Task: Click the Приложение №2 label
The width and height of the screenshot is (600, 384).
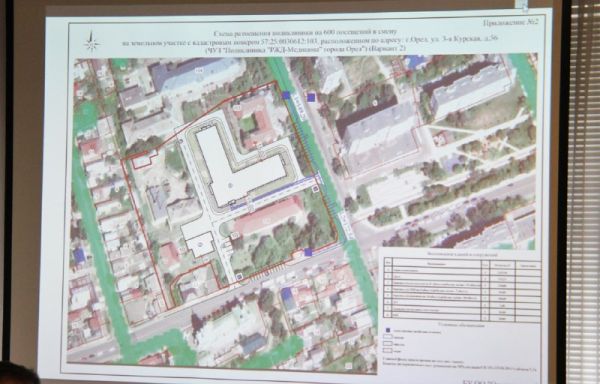Action: [510, 23]
